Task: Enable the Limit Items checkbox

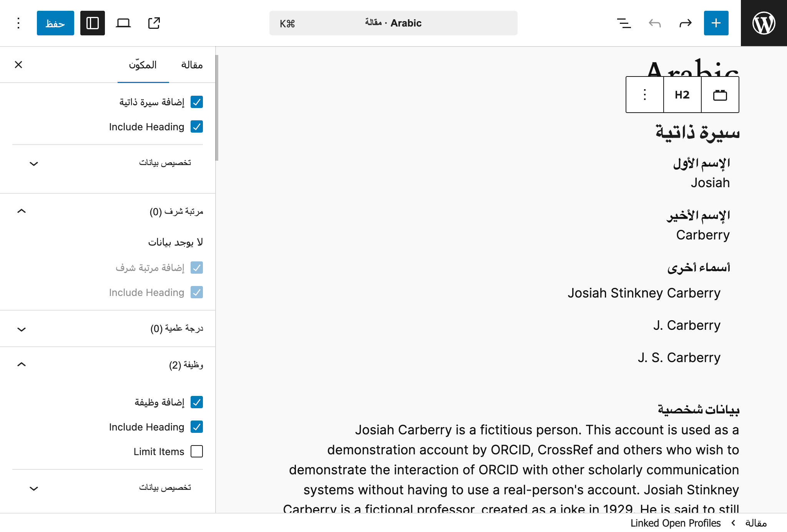Action: click(197, 451)
